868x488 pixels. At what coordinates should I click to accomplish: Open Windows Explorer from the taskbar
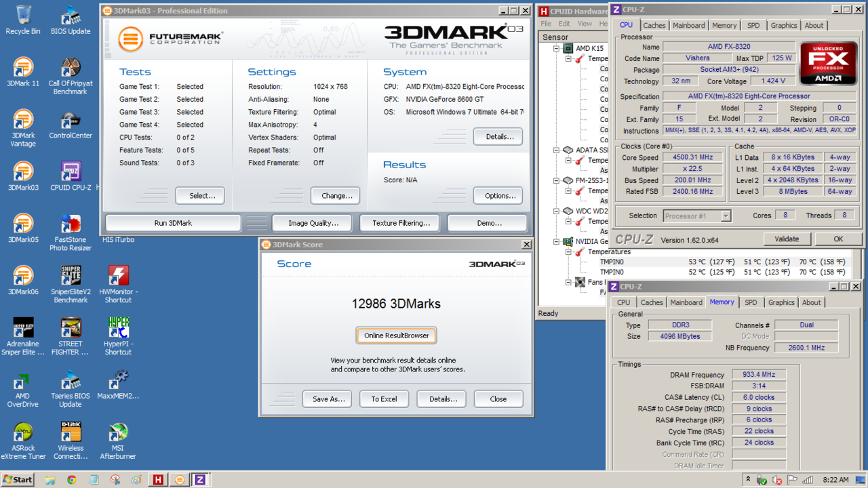(x=50, y=480)
